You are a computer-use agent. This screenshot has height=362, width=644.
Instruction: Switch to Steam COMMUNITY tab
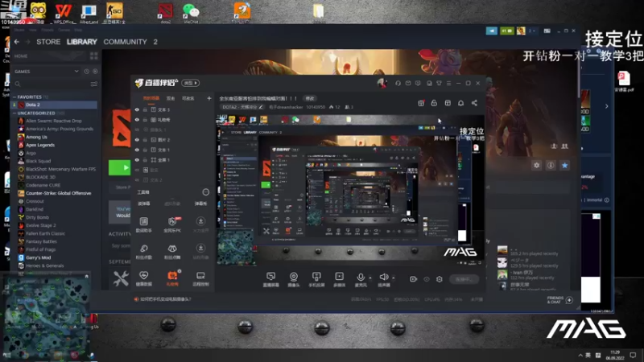click(x=125, y=42)
